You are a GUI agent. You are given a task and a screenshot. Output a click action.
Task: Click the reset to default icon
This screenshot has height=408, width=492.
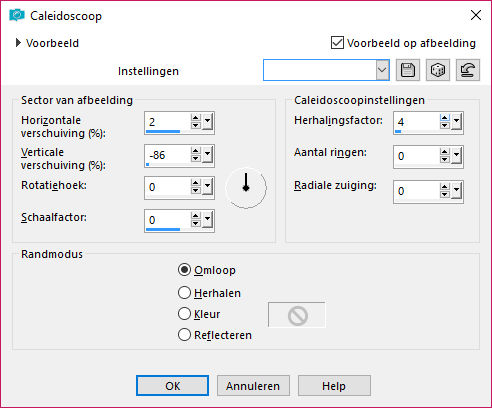coord(468,70)
